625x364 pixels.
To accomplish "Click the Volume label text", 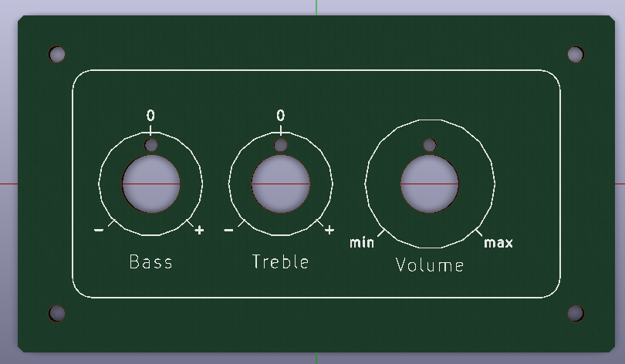I will (x=430, y=265).
